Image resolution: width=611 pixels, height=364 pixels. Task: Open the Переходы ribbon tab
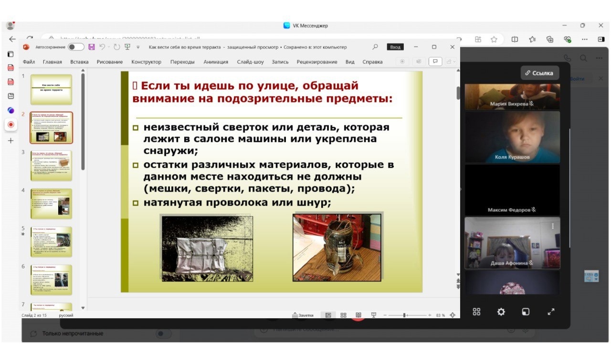coord(182,62)
